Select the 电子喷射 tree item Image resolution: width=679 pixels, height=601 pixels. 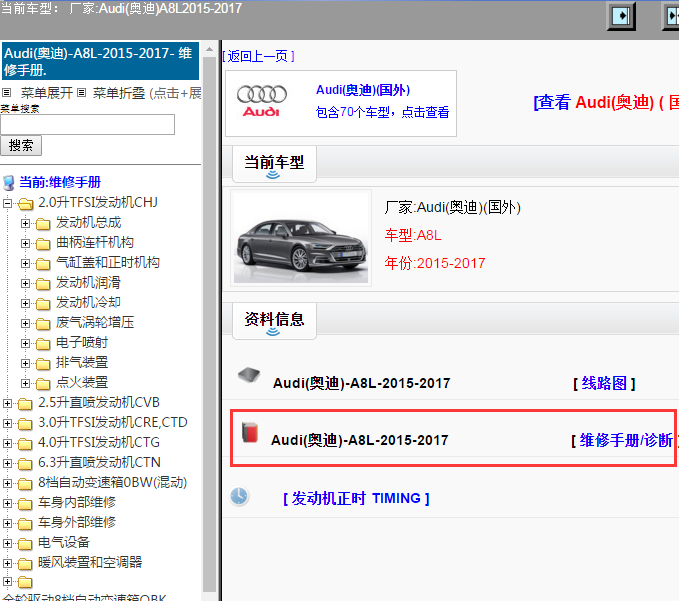[81, 343]
